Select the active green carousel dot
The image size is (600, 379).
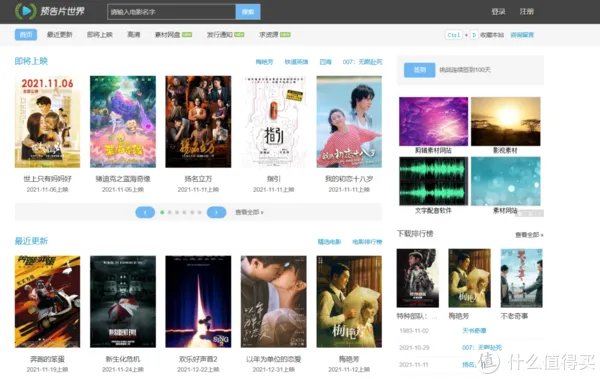tap(162, 212)
